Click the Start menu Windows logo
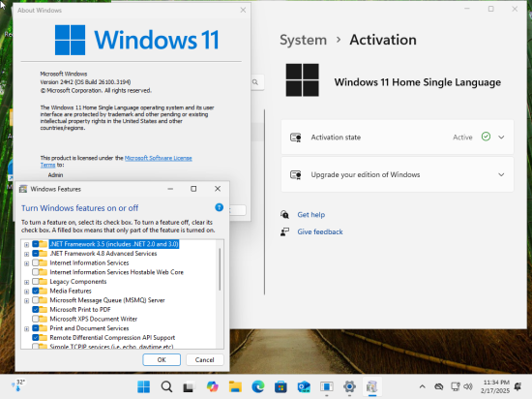The width and height of the screenshot is (532, 399). (143, 386)
